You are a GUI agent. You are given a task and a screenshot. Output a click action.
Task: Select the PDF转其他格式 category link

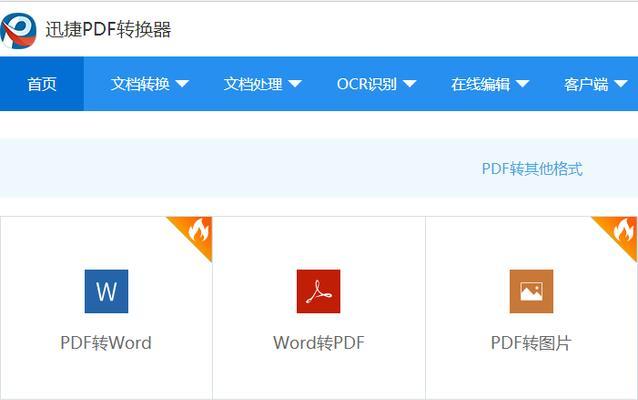(532, 169)
